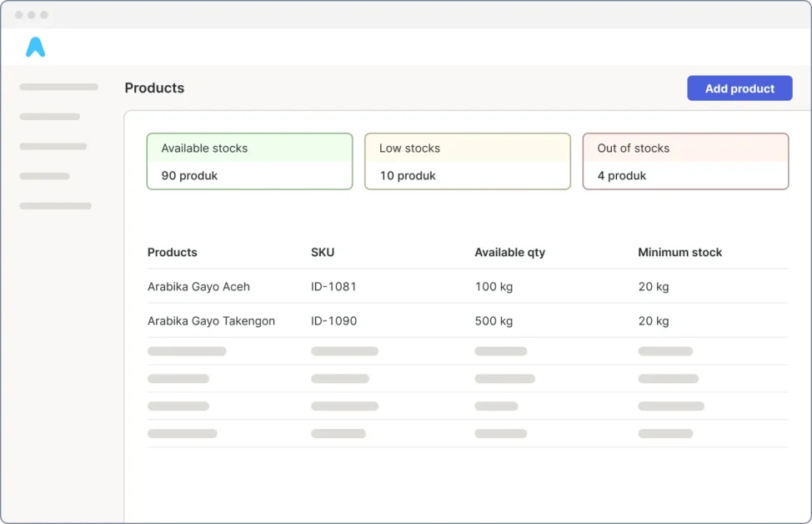Click the last sidebar menu item
This screenshot has width=812, height=524.
point(56,205)
